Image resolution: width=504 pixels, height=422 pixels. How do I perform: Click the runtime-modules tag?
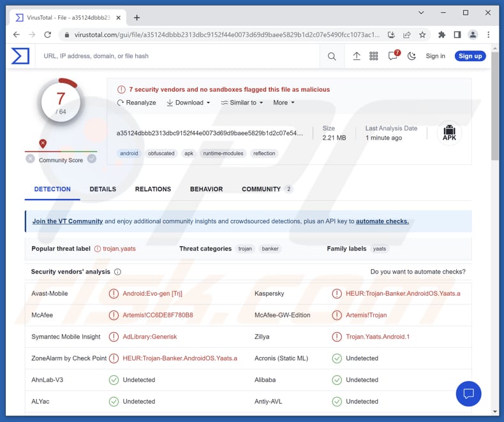[x=223, y=154]
